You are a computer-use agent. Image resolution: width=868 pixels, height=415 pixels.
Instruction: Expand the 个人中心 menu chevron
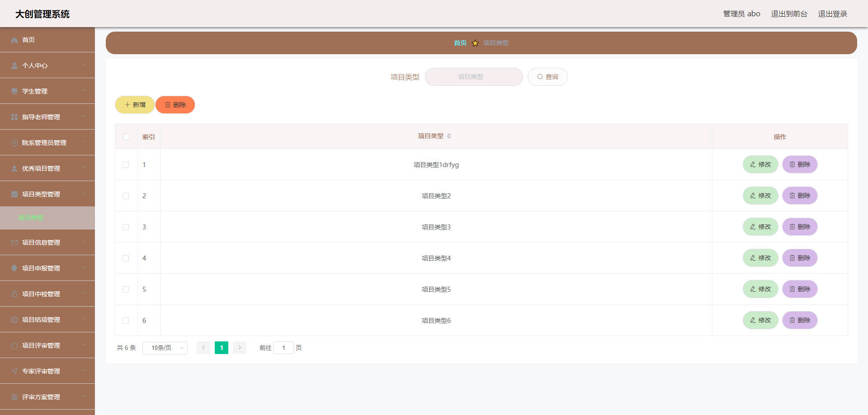pyautogui.click(x=83, y=65)
